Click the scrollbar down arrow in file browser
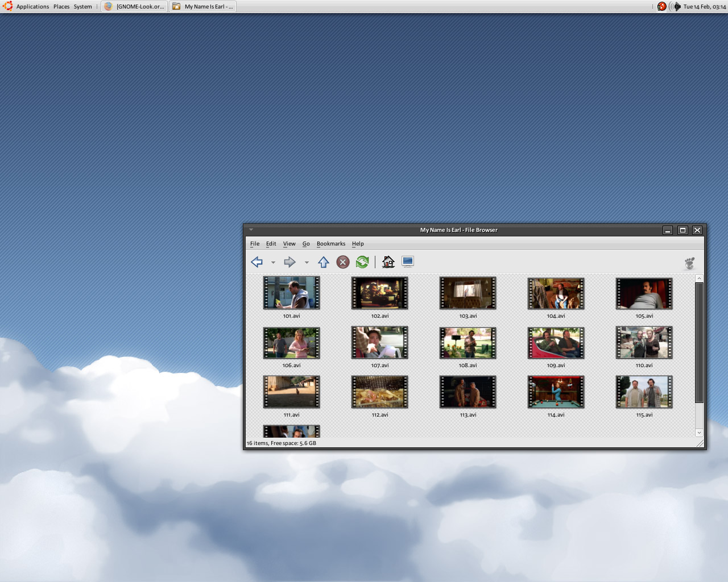This screenshot has width=728, height=582. click(x=700, y=433)
